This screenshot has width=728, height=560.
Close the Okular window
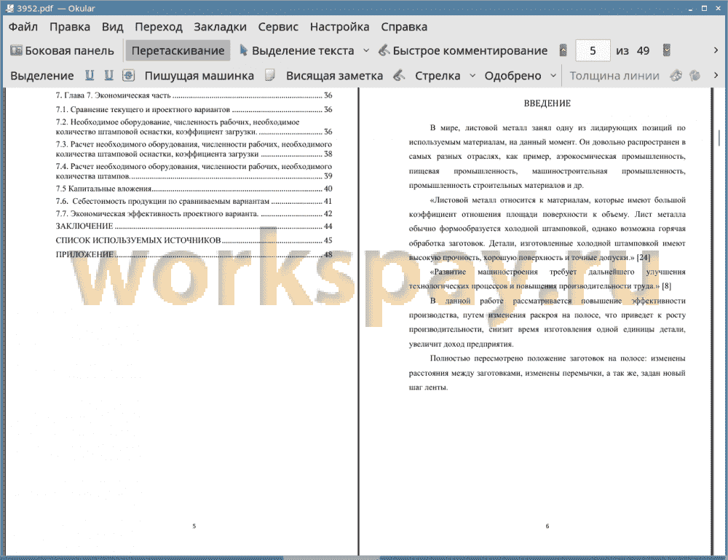[x=719, y=8]
